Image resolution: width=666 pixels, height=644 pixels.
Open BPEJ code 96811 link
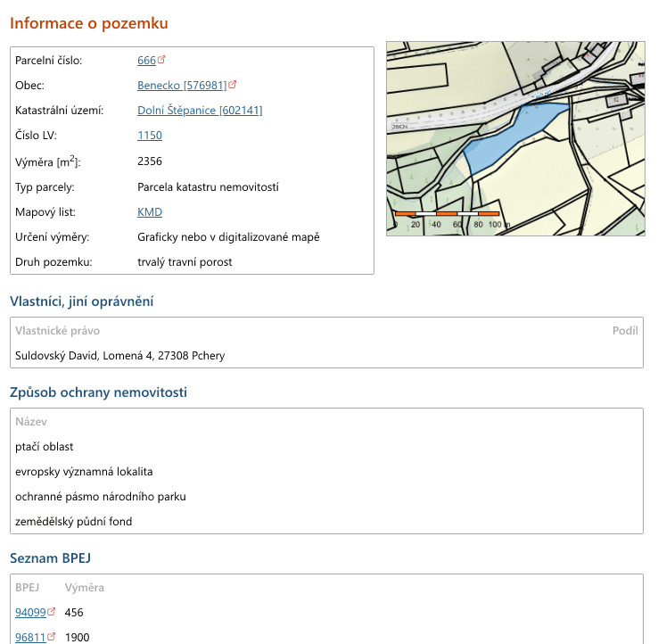coord(30,638)
